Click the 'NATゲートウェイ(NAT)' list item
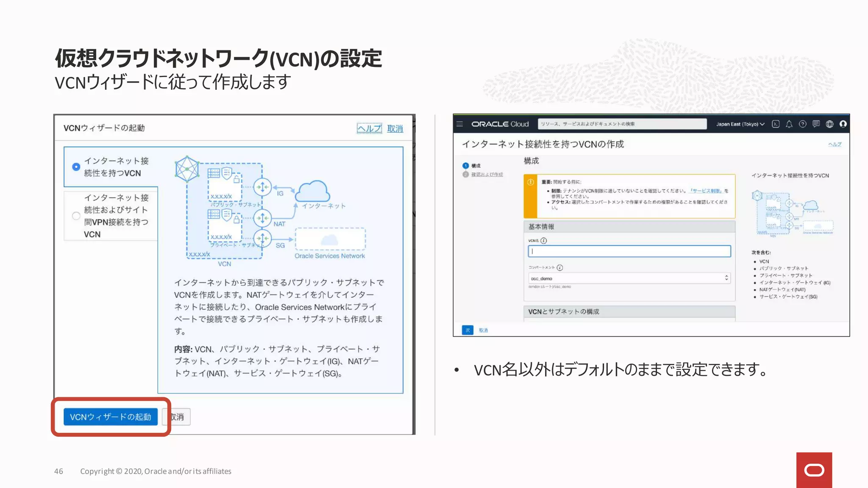The width and height of the screenshot is (868, 488). (x=782, y=290)
